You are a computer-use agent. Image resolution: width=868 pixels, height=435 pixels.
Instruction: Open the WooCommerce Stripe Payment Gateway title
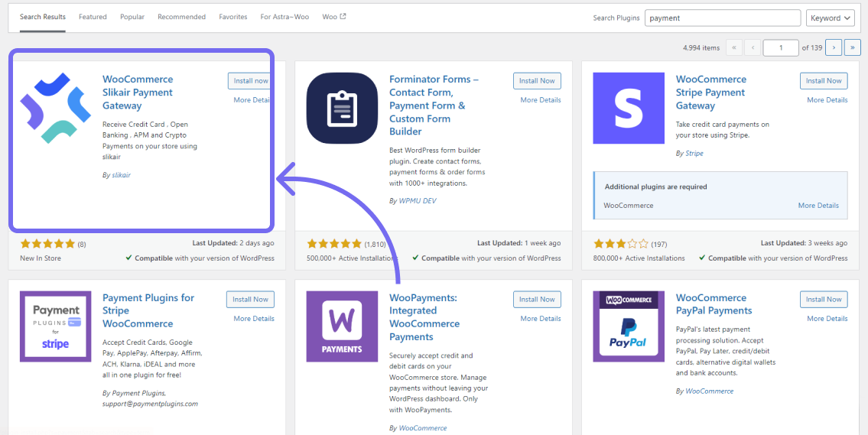(x=711, y=93)
